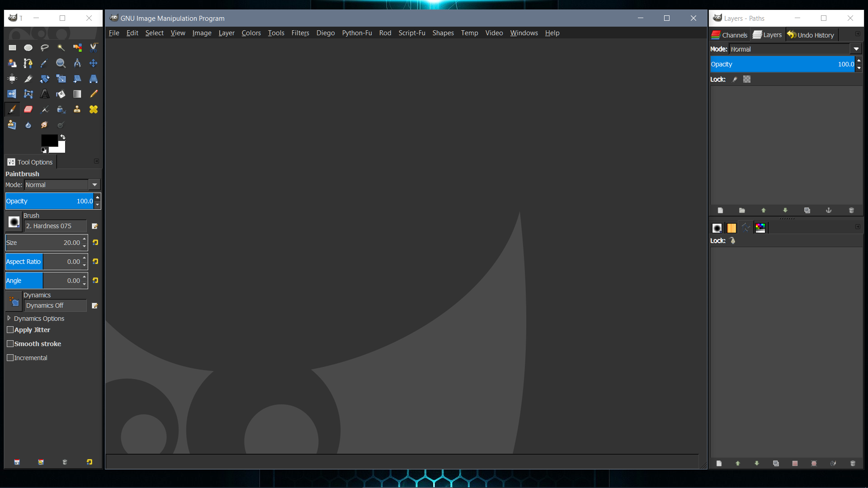Reset brush size to native size
The height and width of the screenshot is (488, 868).
coord(95,243)
